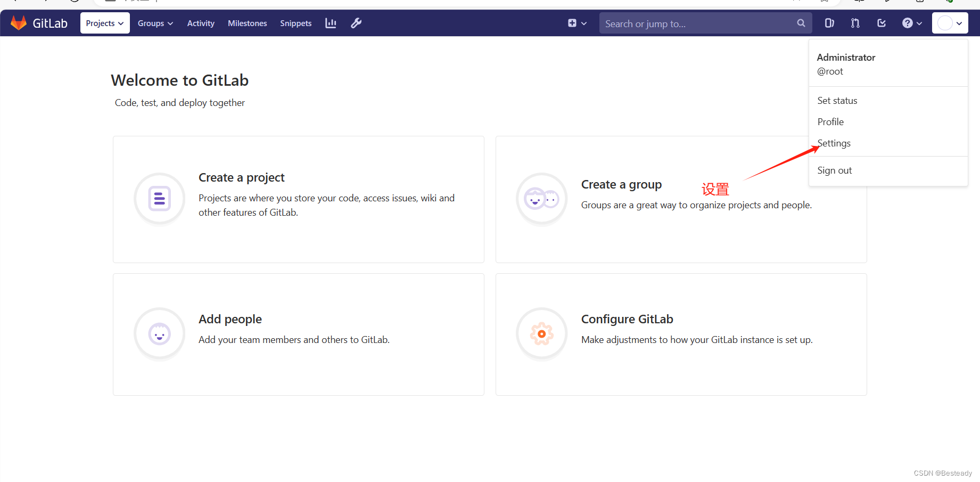Click the Configure GitLab gear icon
Image resolution: width=980 pixels, height=482 pixels.
point(542,334)
